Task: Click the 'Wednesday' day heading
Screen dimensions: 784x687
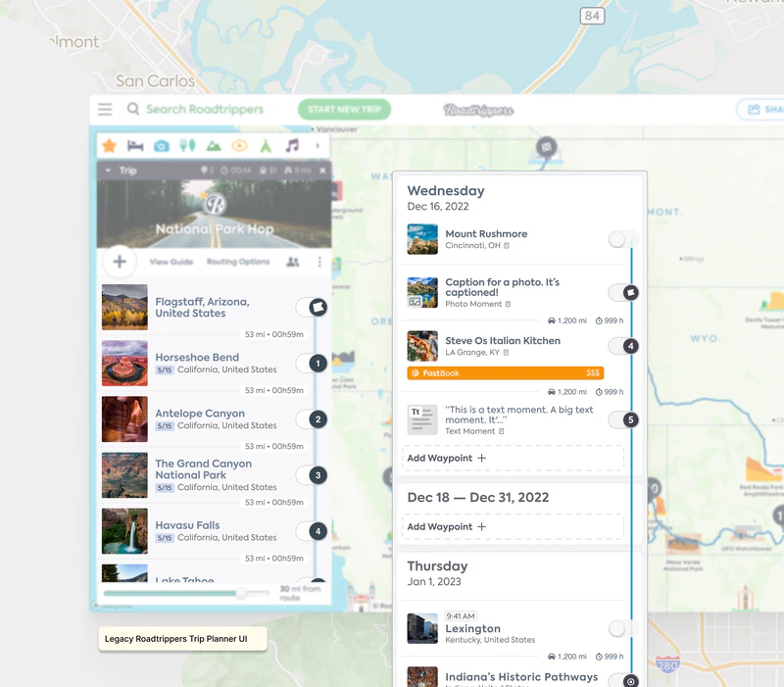Action: click(x=446, y=191)
